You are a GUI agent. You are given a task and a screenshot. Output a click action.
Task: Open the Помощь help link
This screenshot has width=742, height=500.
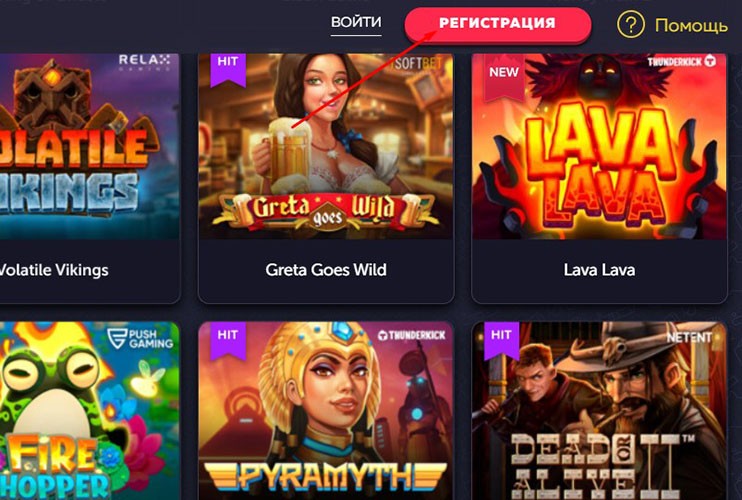pos(691,25)
